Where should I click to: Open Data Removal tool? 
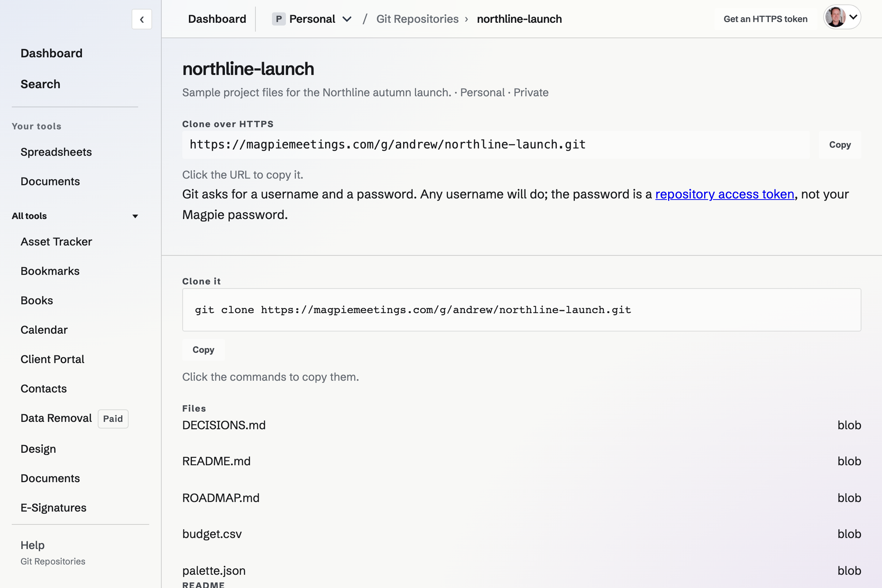(56, 418)
